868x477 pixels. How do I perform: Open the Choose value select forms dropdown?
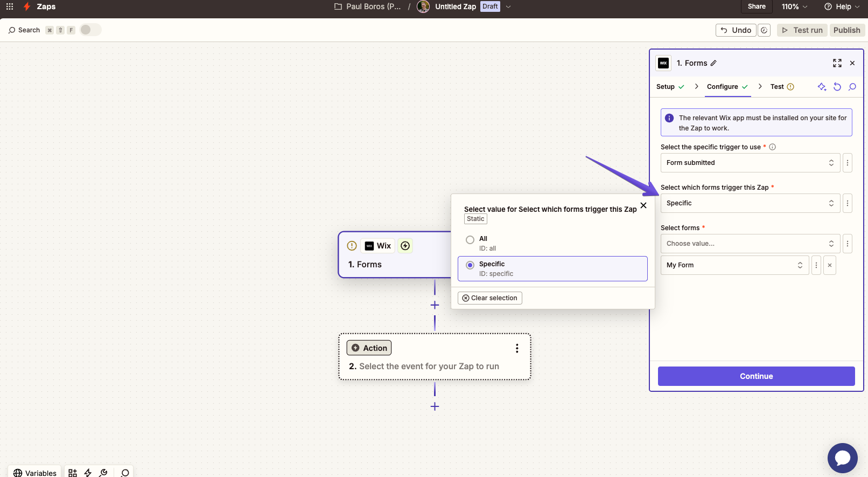[750, 244]
